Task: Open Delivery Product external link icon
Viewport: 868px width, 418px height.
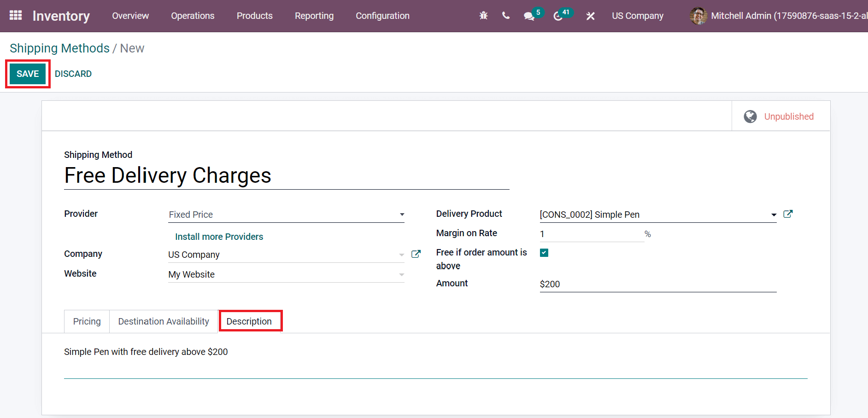Action: coord(788,214)
